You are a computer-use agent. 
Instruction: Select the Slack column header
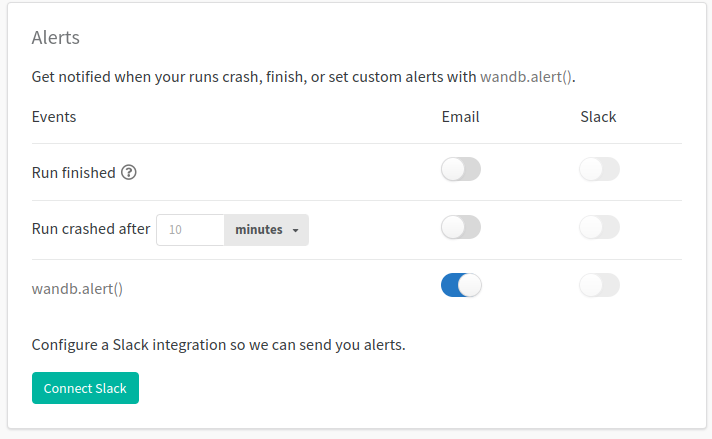click(x=598, y=117)
